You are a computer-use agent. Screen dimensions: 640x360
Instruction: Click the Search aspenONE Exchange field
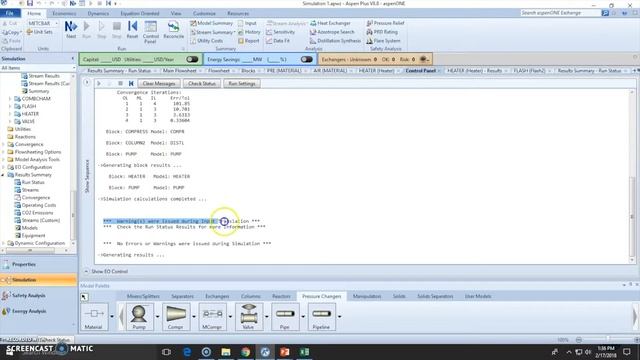coord(560,13)
